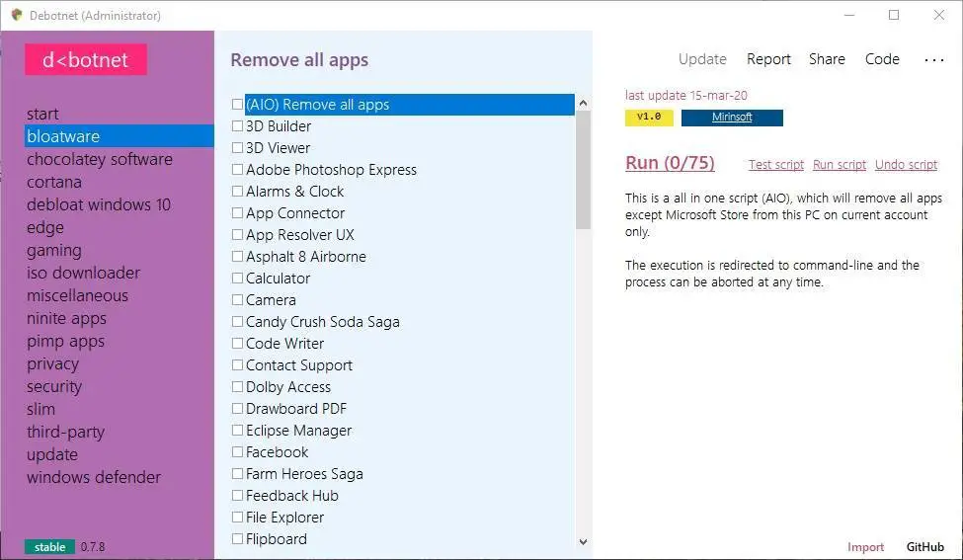Open the Share menu

click(827, 59)
